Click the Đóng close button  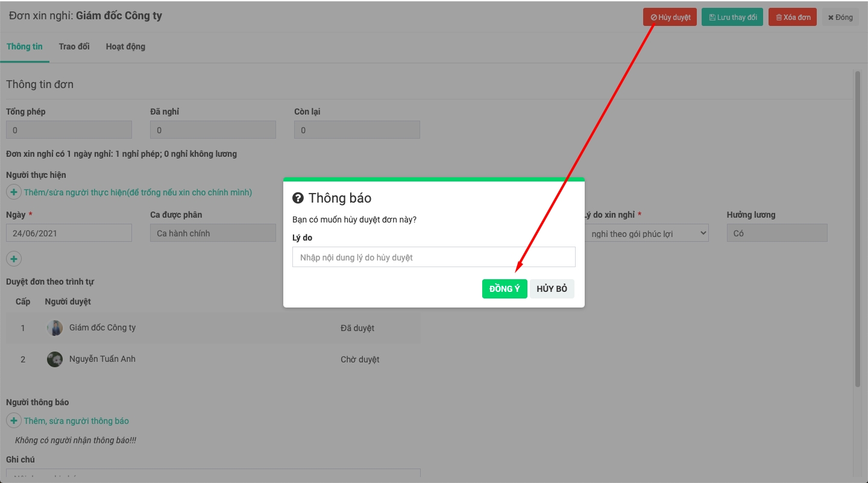840,17
